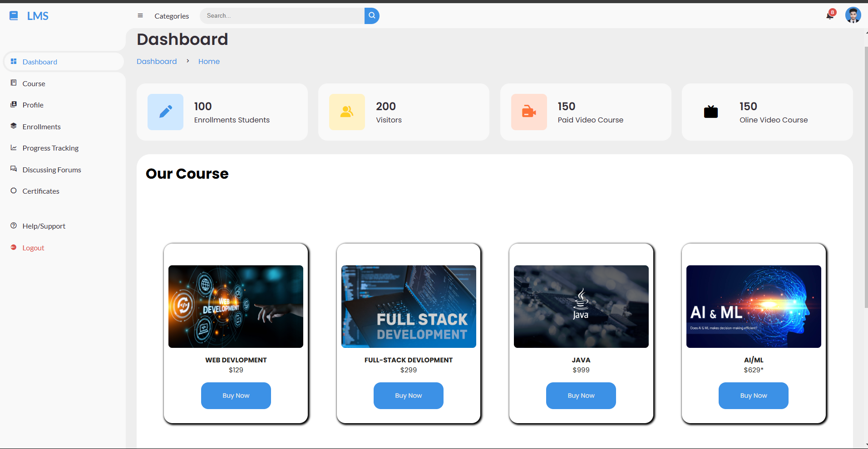The image size is (868, 449).
Task: Open the Categories dropdown
Action: (x=172, y=16)
